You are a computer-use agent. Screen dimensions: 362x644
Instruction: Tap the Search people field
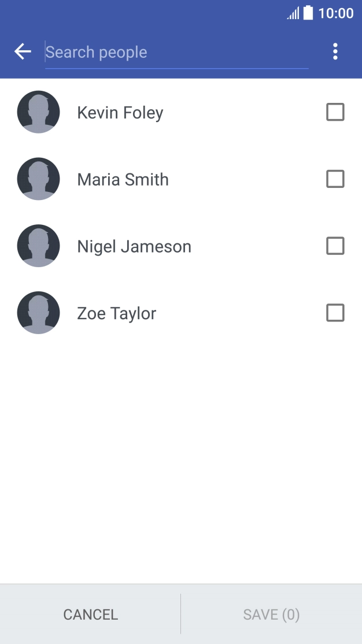pos(176,53)
